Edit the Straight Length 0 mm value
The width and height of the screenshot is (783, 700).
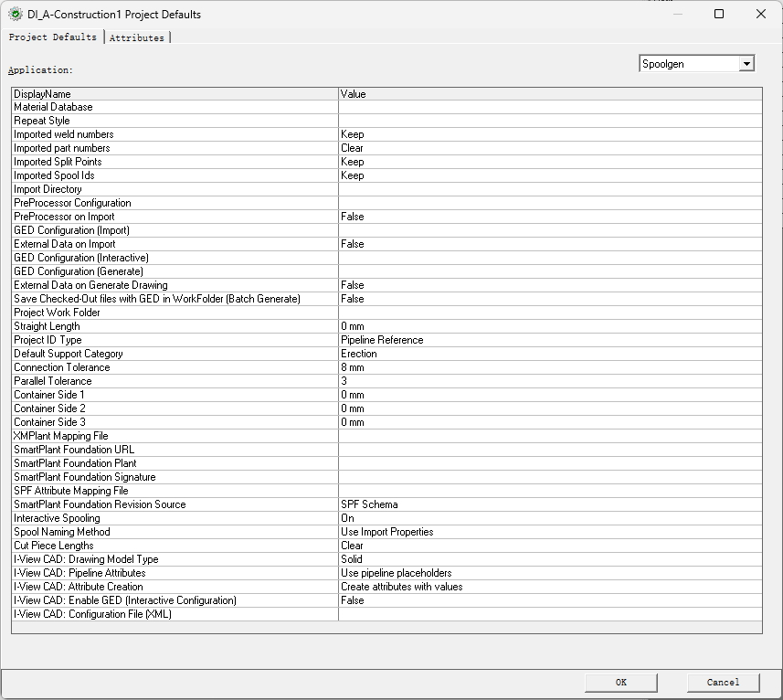pos(548,326)
